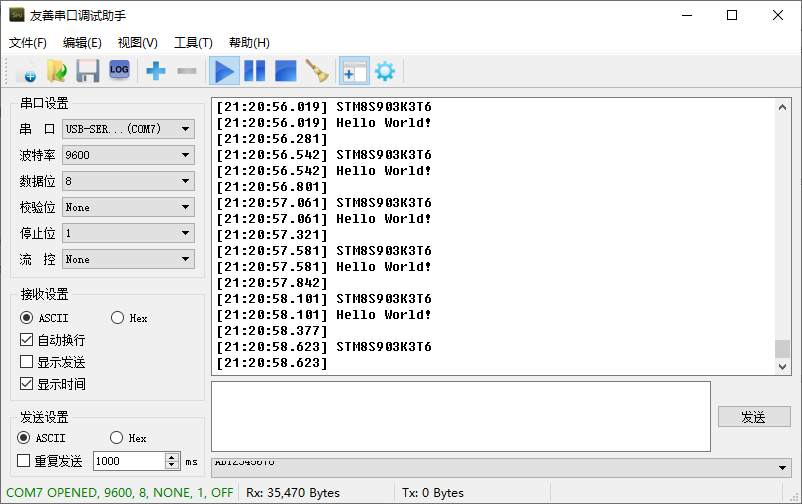This screenshot has width=802, height=504.
Task: Click the gray minus remove icon
Action: coord(187,71)
